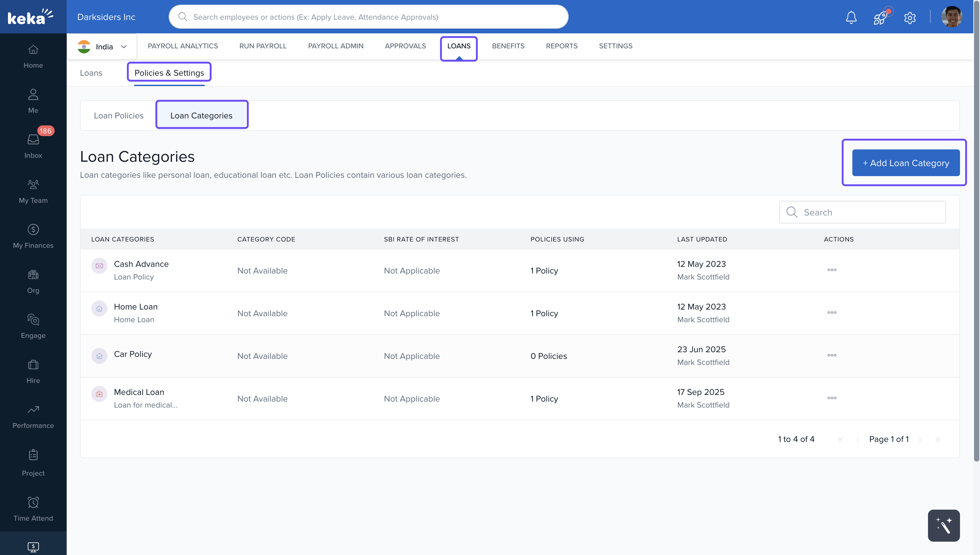Open Performance in the sidebar

(x=33, y=416)
